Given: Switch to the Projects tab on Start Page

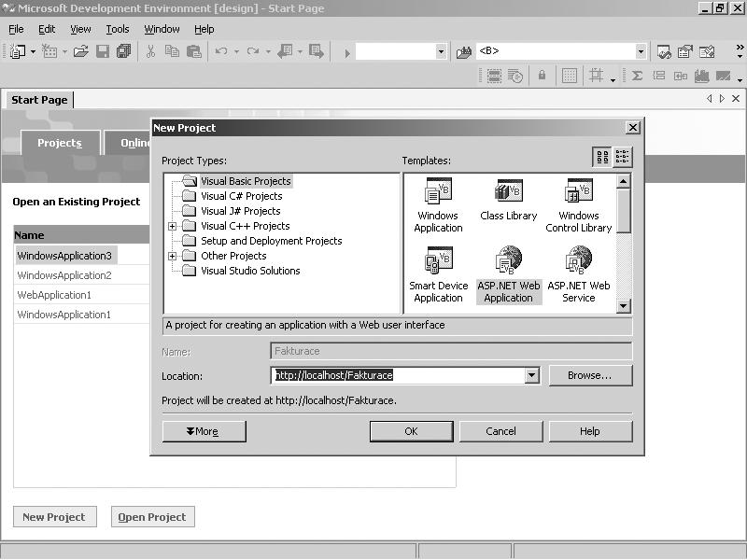Looking at the screenshot, I should tap(60, 143).
